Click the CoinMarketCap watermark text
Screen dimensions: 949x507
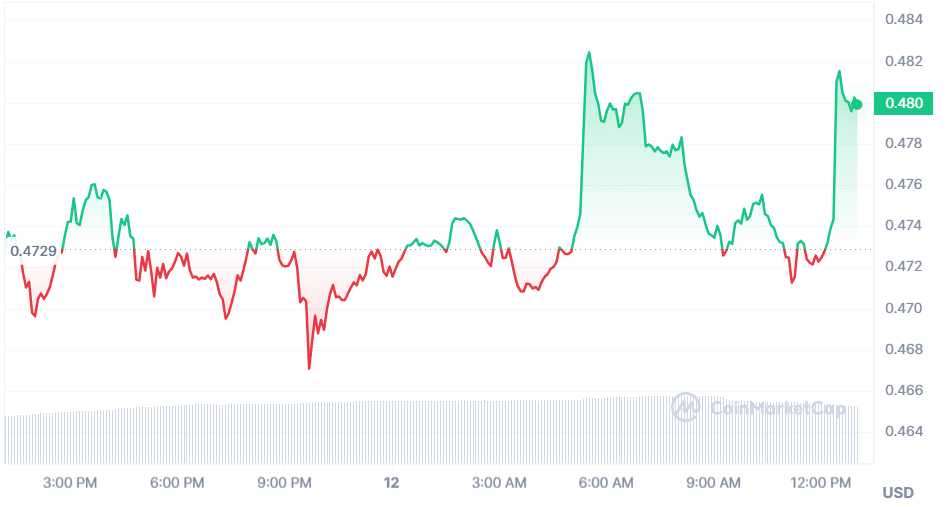773,407
